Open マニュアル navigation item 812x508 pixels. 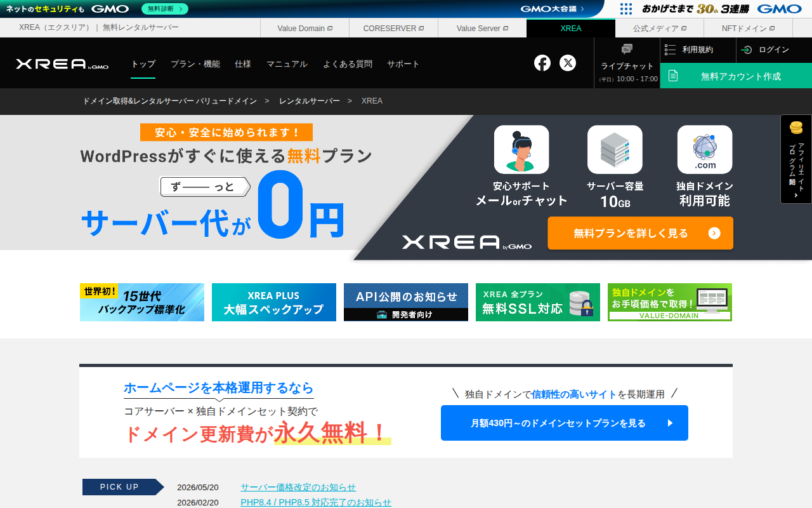[x=287, y=64]
